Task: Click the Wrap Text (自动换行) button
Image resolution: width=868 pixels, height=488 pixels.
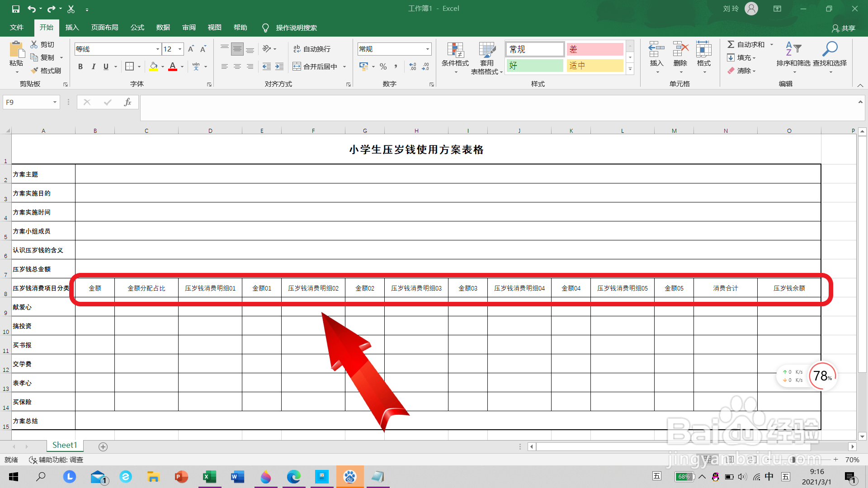Action: click(x=312, y=49)
